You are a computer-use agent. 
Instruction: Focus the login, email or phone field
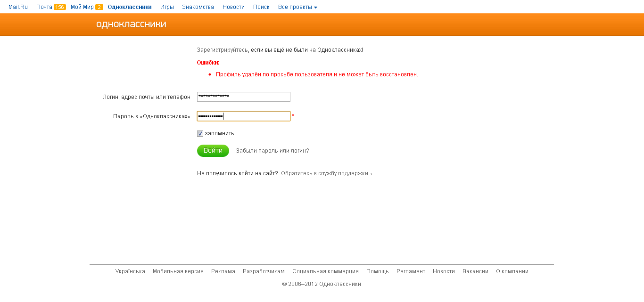(243, 97)
